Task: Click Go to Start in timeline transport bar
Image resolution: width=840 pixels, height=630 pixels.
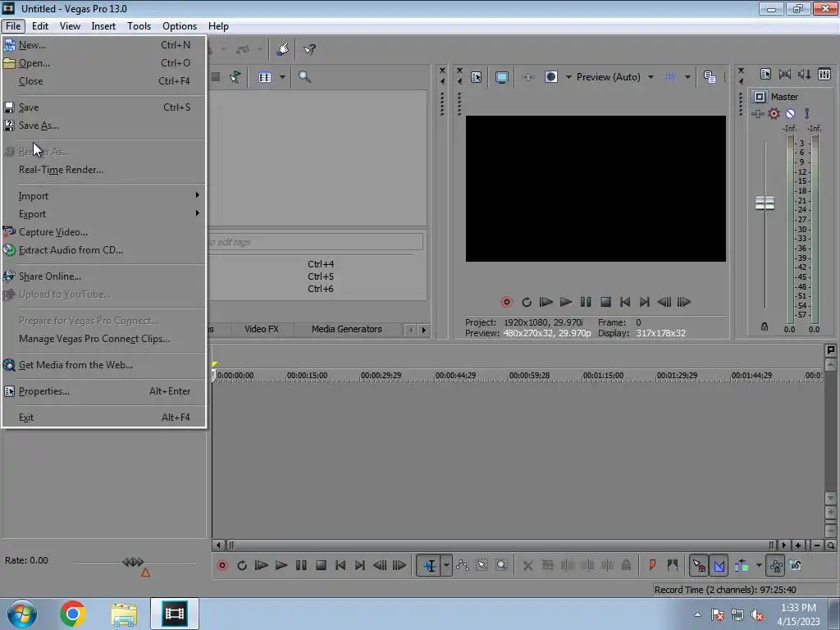Action: click(340, 565)
